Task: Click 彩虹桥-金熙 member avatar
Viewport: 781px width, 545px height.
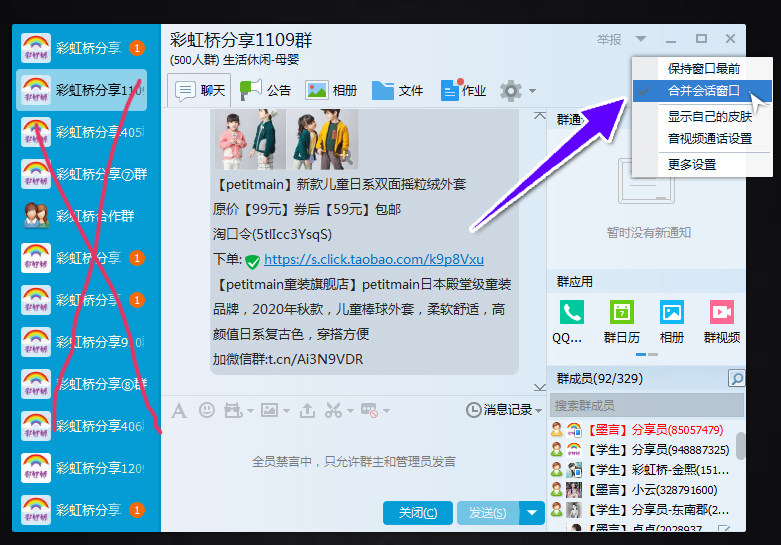Action: pos(574,470)
